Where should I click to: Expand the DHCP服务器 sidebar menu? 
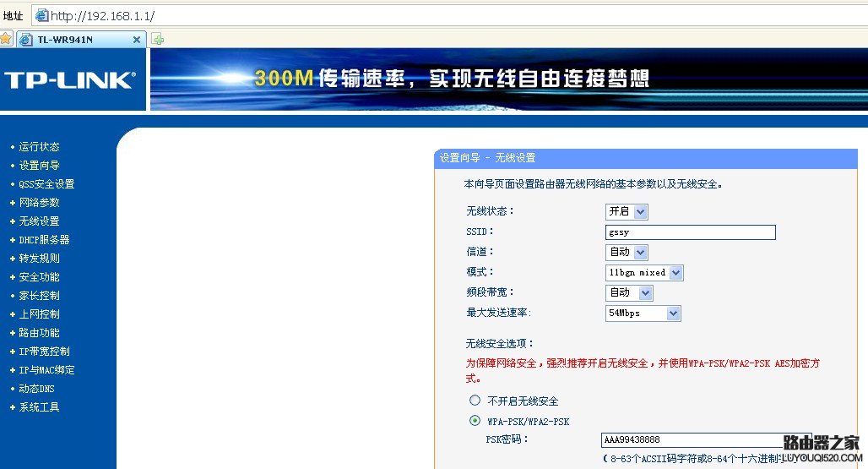[x=44, y=240]
